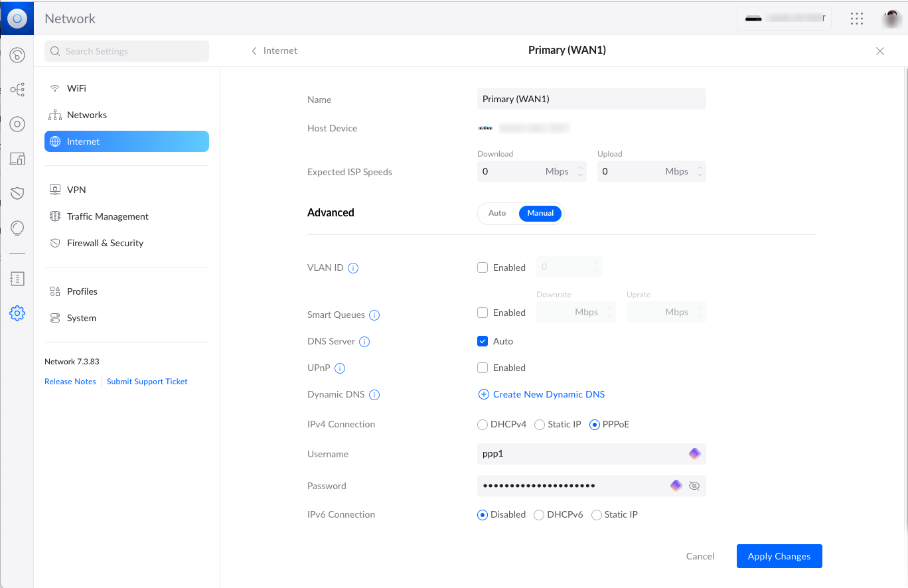
Task: Switch Advanced mode to Auto
Action: point(497,213)
